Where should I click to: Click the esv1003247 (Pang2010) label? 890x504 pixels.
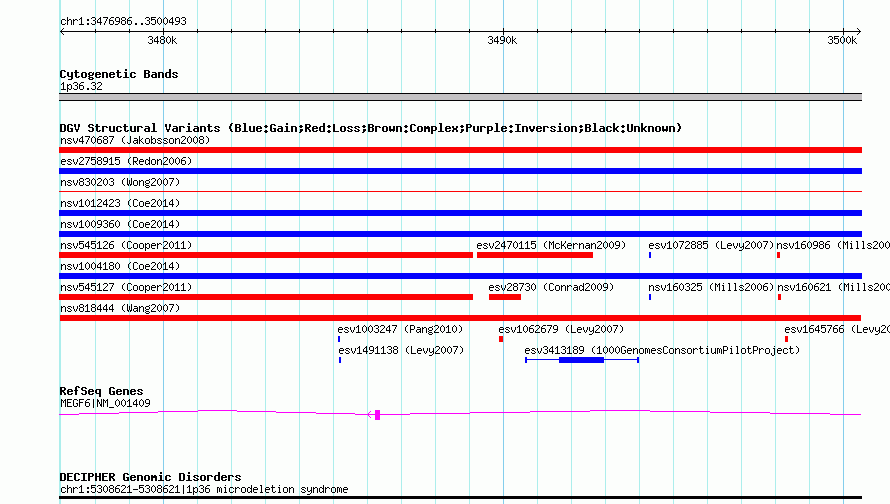400,329
